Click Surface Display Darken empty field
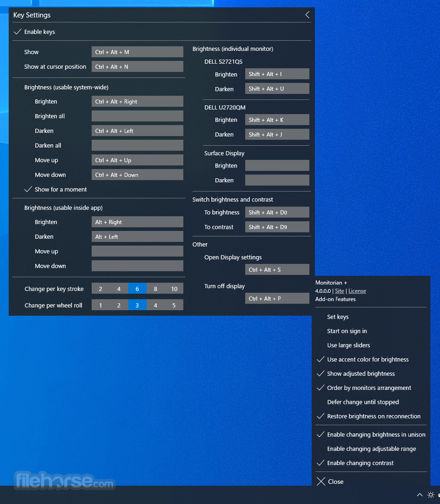The height and width of the screenshot is (504, 440). point(277,180)
